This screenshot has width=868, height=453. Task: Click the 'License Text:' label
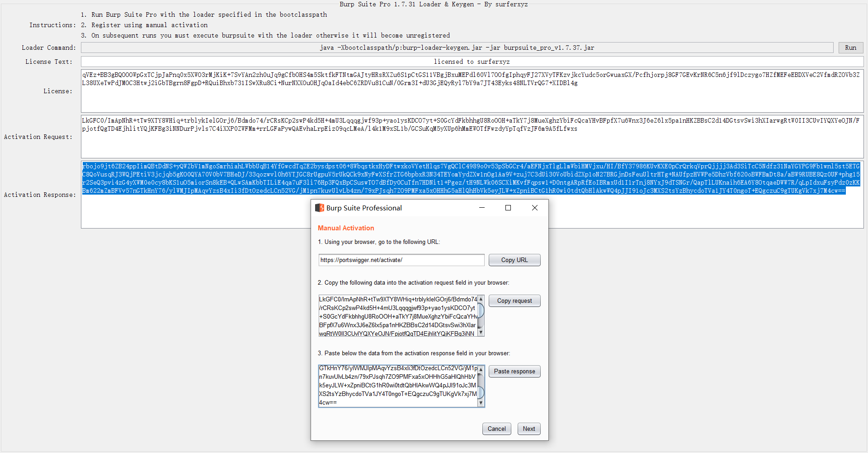49,62
